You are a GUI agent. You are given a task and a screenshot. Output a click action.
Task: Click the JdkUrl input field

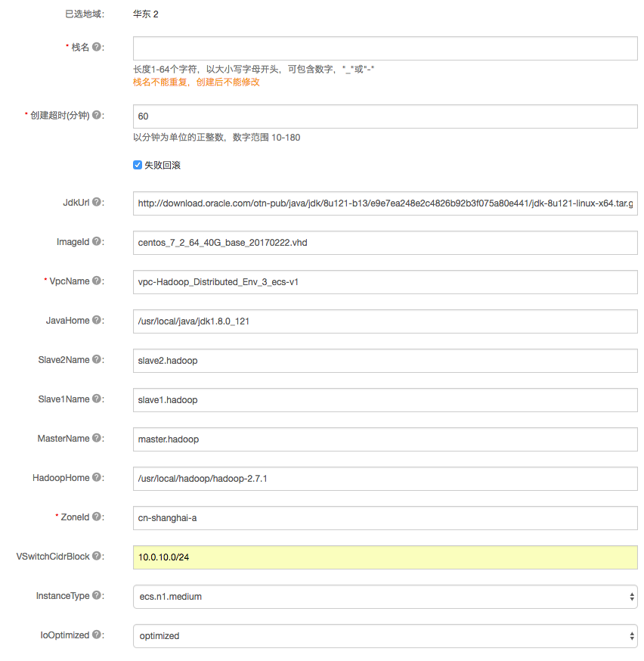pyautogui.click(x=385, y=203)
